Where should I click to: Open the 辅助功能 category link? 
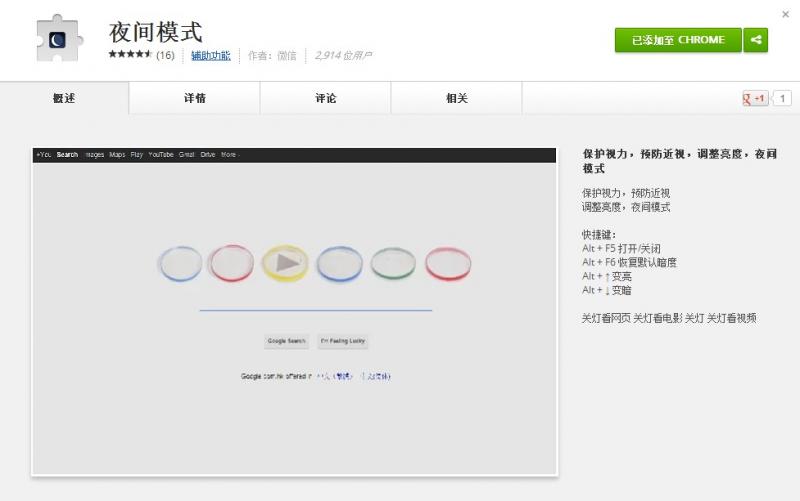pos(210,56)
